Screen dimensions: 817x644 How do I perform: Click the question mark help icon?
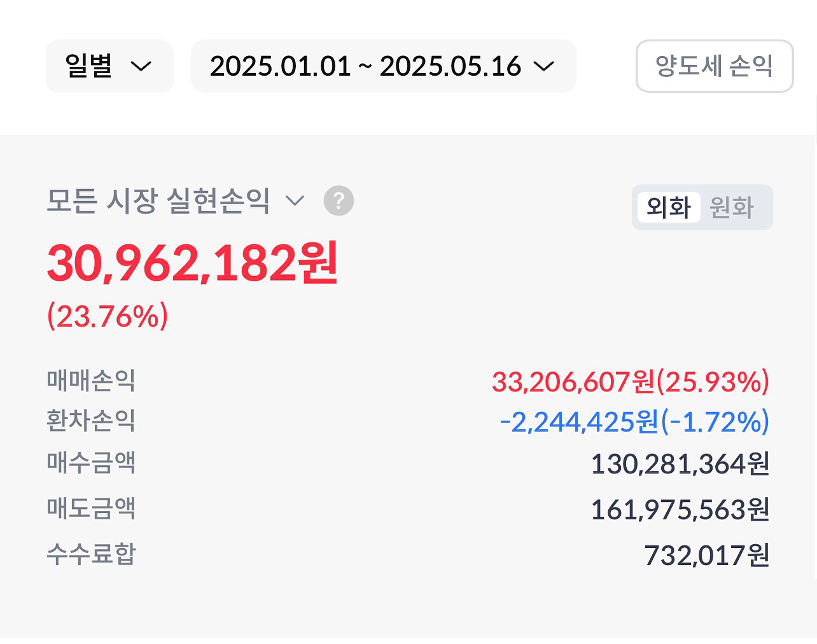click(339, 201)
